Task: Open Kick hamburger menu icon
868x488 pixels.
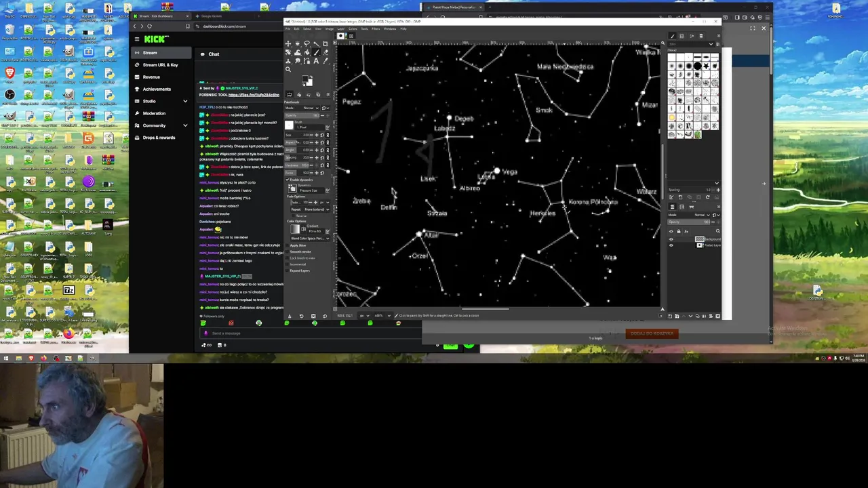Action: pyautogui.click(x=136, y=39)
